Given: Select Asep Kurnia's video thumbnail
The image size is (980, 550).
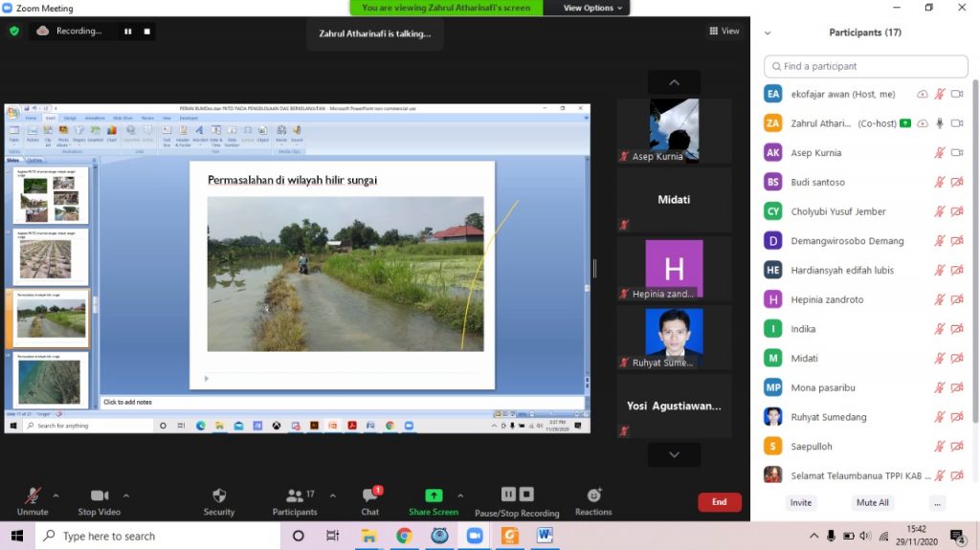Looking at the screenshot, I should click(674, 130).
